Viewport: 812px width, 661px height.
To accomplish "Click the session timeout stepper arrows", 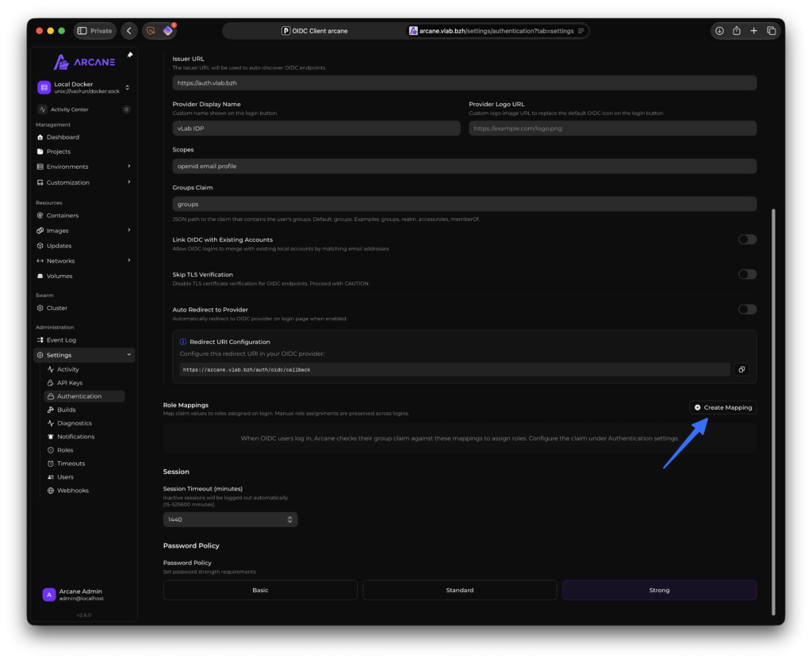I will pyautogui.click(x=290, y=520).
